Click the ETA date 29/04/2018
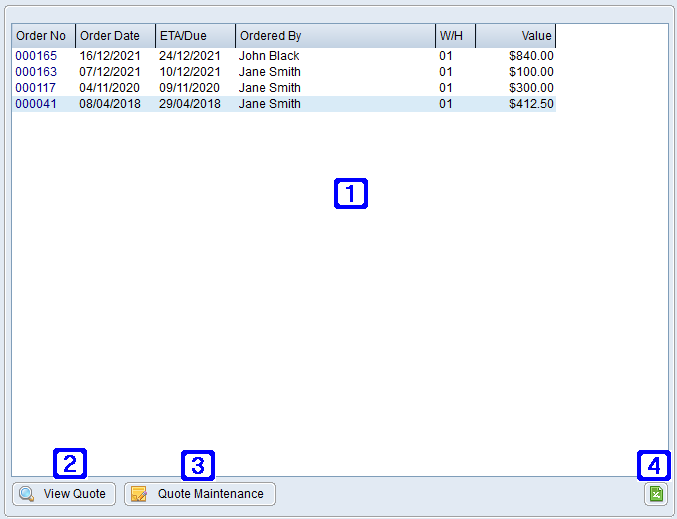677x519 pixels. 190,104
